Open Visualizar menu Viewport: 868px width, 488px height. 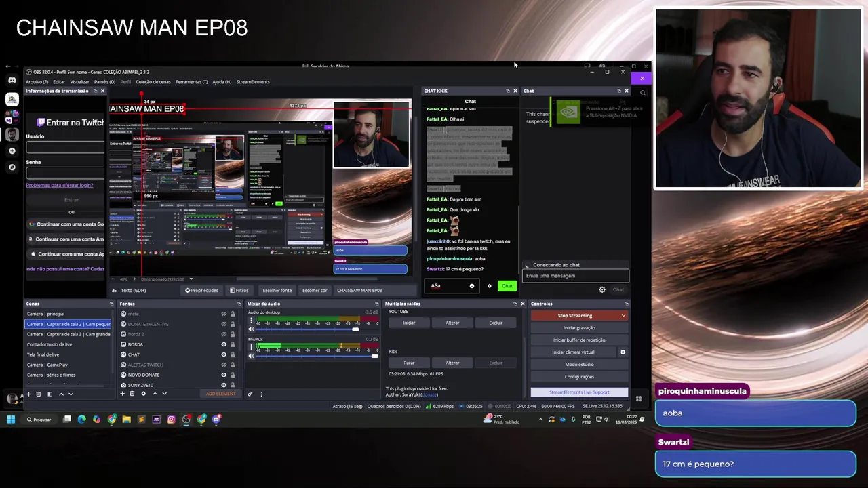coord(79,82)
